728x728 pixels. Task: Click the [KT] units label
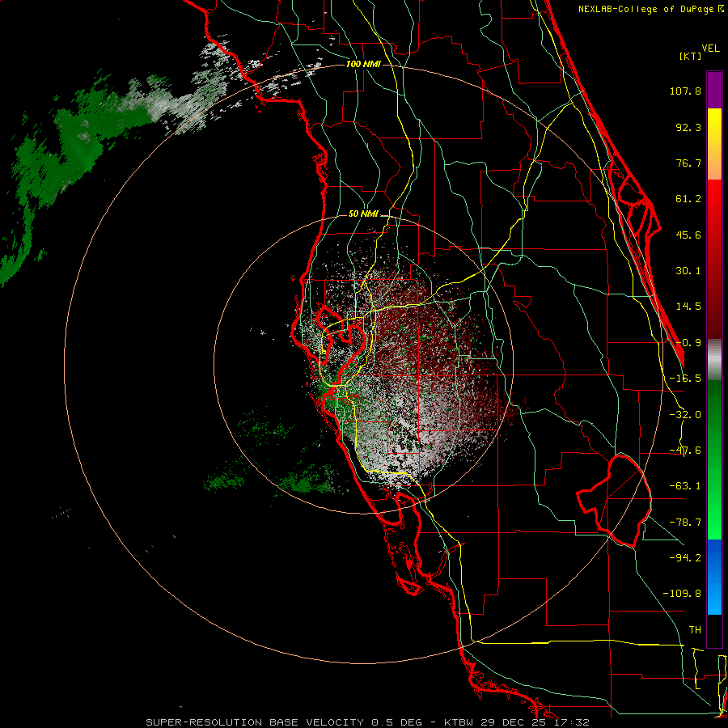tap(691, 56)
